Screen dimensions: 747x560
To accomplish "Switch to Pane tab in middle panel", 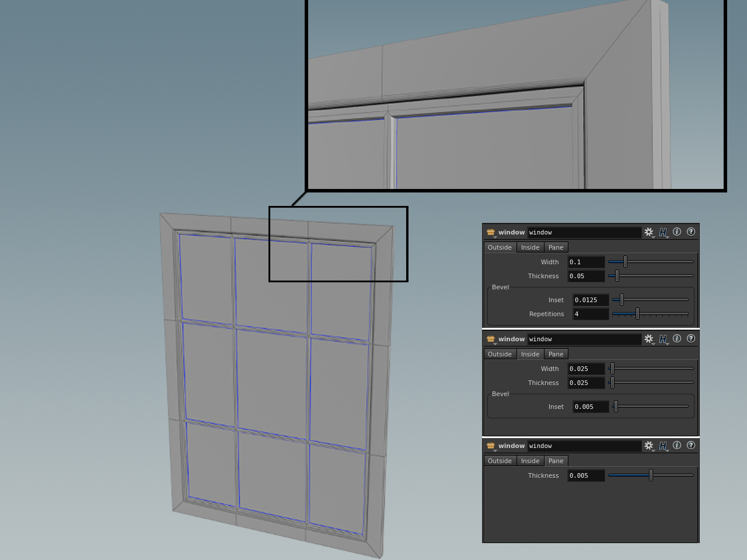I will [x=556, y=354].
